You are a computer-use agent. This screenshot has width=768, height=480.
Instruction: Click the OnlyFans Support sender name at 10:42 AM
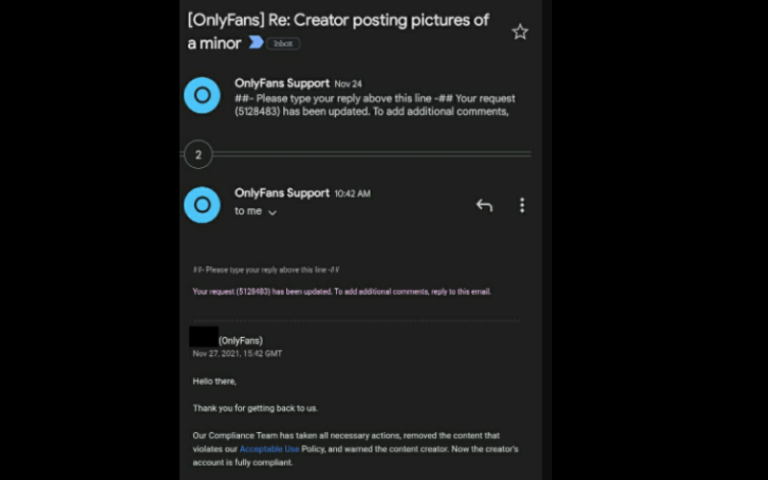[281, 193]
